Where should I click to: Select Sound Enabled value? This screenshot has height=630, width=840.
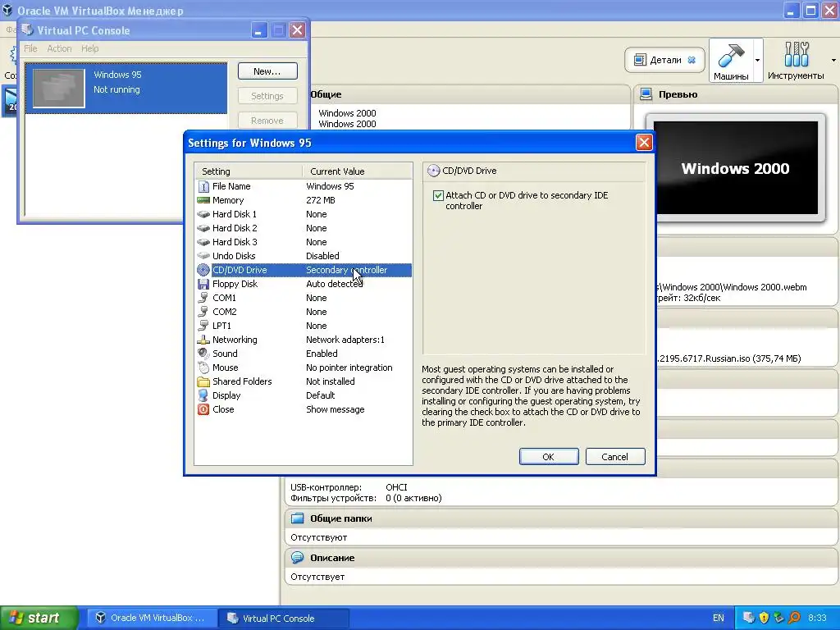pyautogui.click(x=322, y=354)
